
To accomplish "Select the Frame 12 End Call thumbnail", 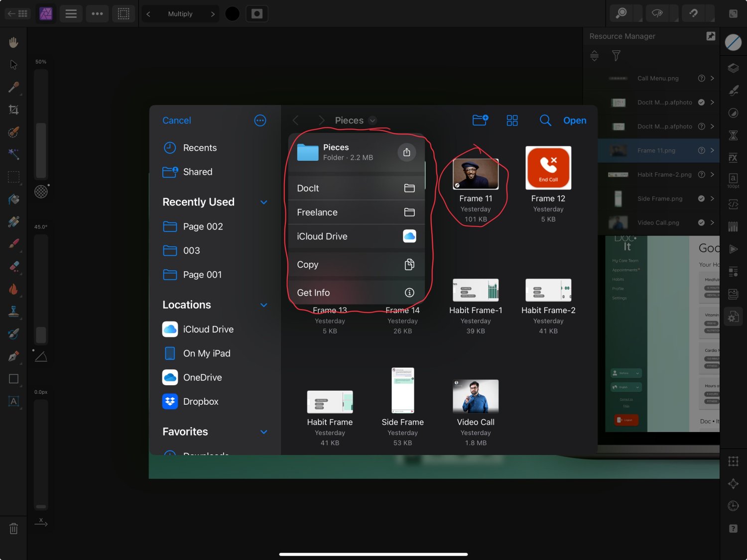I will pos(548,168).
